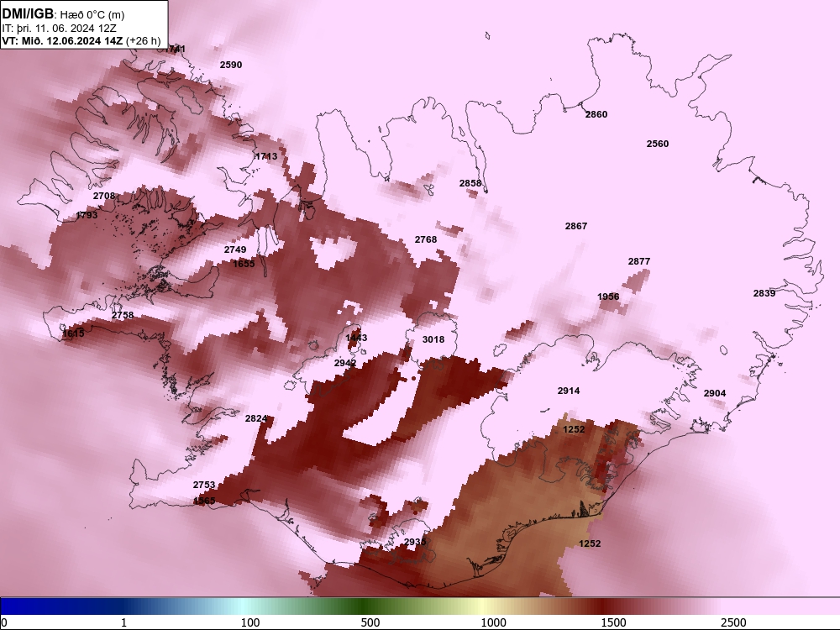This screenshot has width=840, height=630.
Task: Select the 2560 height label
Action: (658, 144)
